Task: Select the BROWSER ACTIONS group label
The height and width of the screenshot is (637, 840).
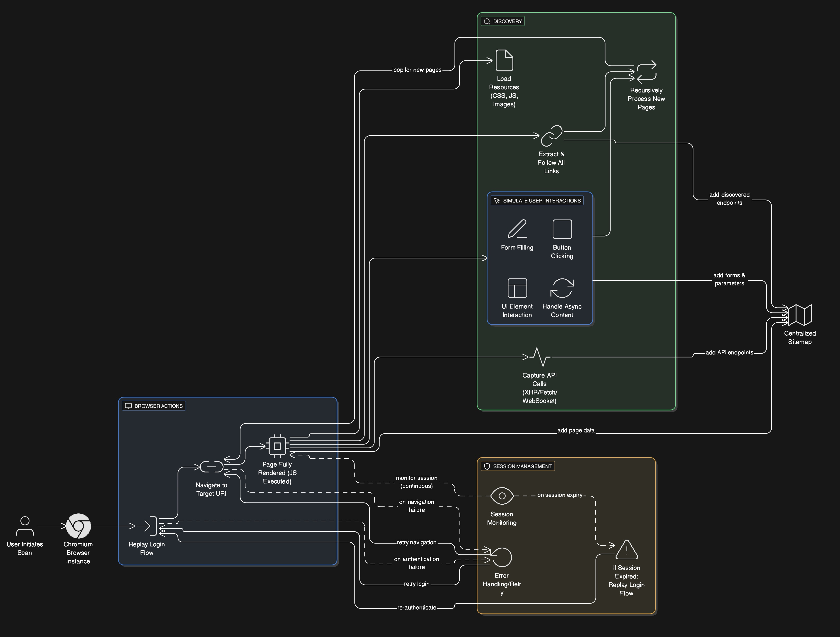Action: pyautogui.click(x=158, y=406)
